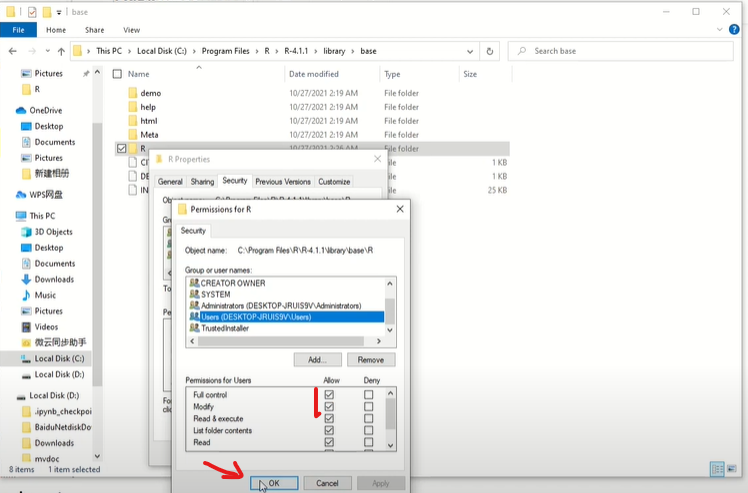Viewport: 748px width, 493px height.
Task: Click Cancel in Permissions for R dialog
Action: [327, 483]
